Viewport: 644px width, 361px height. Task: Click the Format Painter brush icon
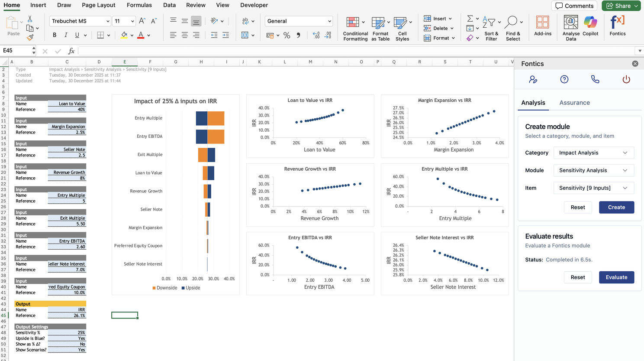click(x=30, y=38)
